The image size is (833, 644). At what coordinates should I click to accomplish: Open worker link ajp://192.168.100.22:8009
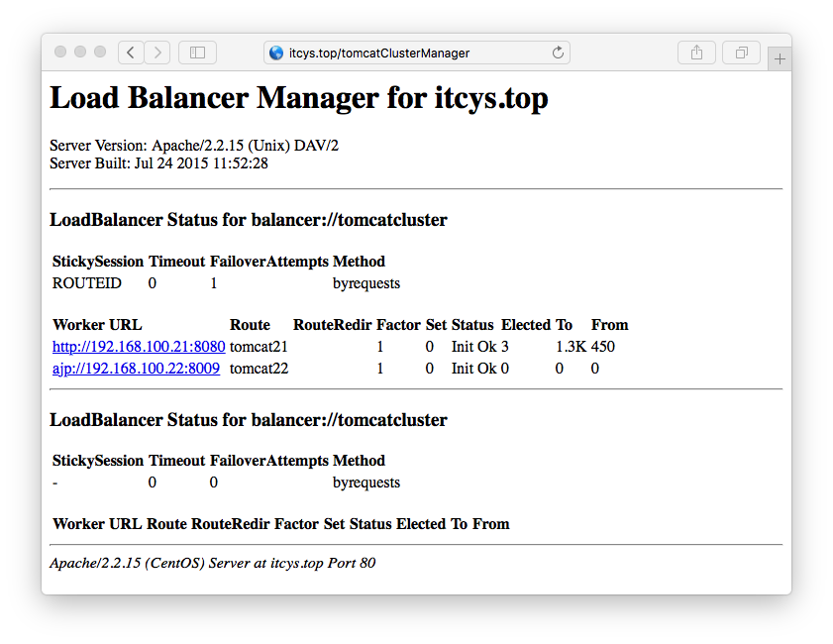coord(136,369)
